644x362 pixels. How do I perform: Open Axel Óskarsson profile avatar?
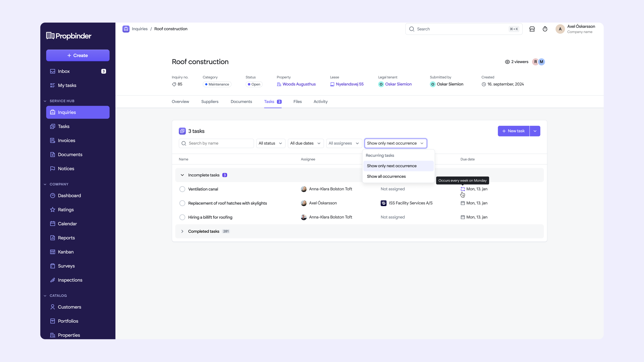point(560,29)
